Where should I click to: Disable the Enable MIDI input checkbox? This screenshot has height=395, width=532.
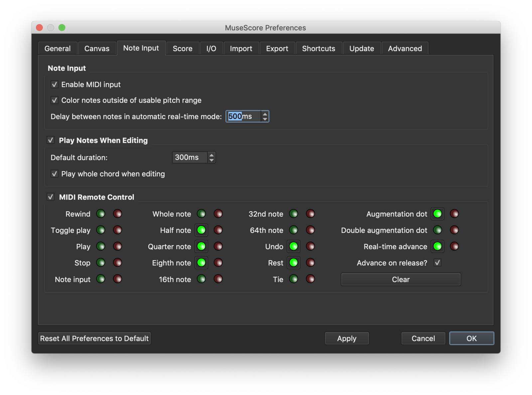55,84
